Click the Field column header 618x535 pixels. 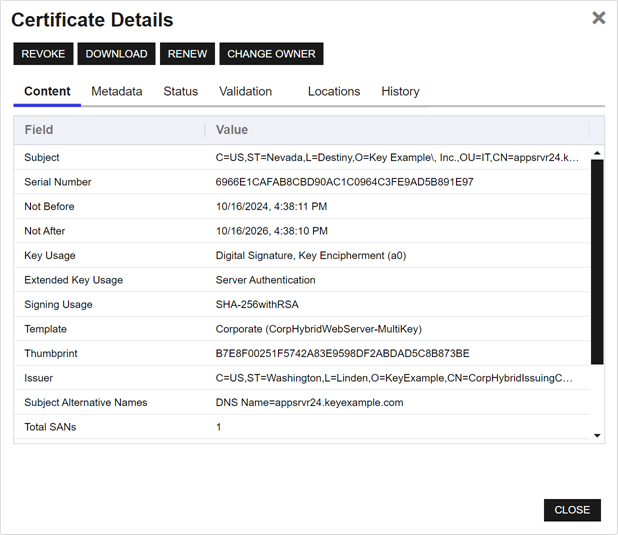point(39,130)
